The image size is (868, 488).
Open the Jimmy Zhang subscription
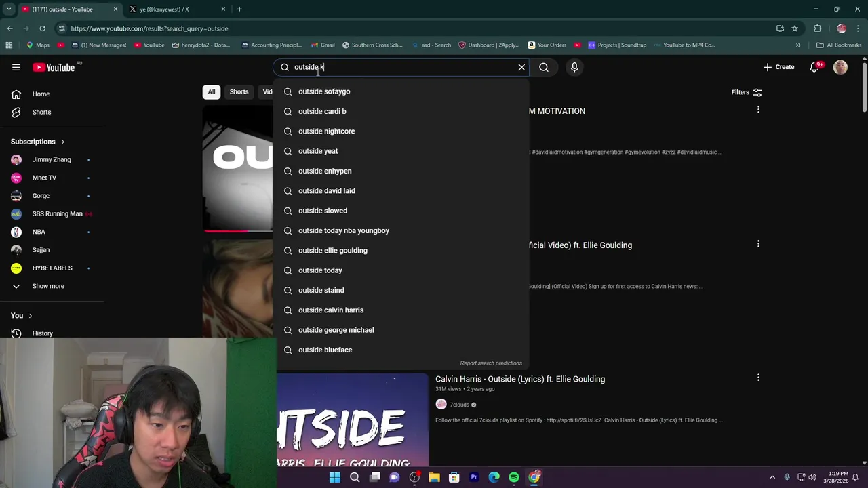[52, 159]
